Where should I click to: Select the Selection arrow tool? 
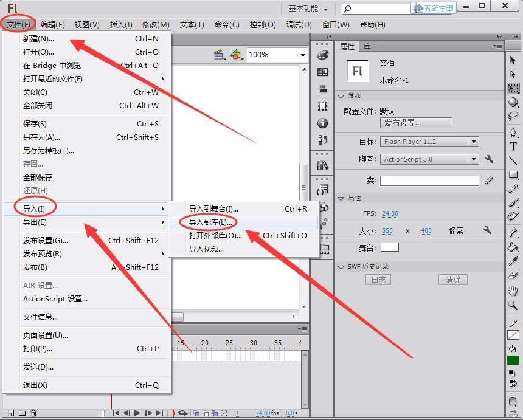coord(513,59)
